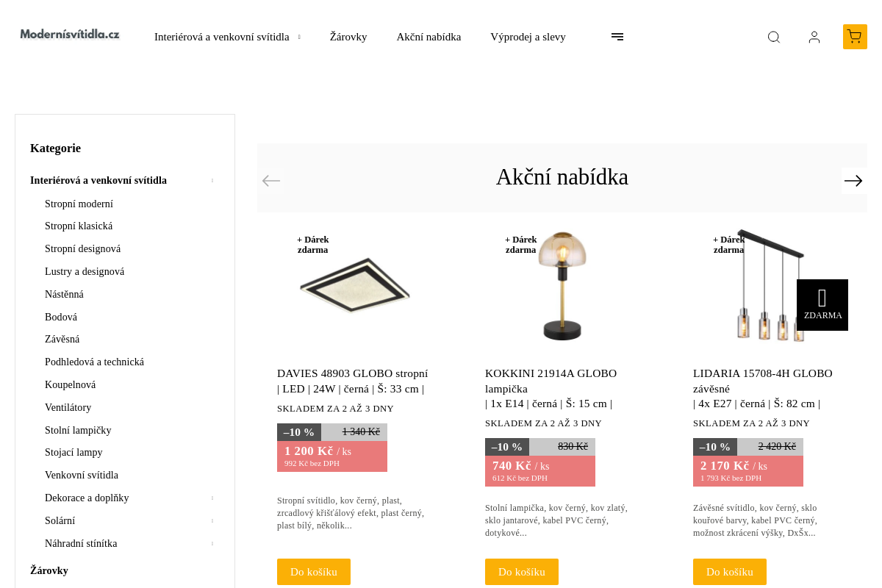Open Žárovky in top navigation
Image resolution: width=882 pixels, height=588 pixels.
348,37
